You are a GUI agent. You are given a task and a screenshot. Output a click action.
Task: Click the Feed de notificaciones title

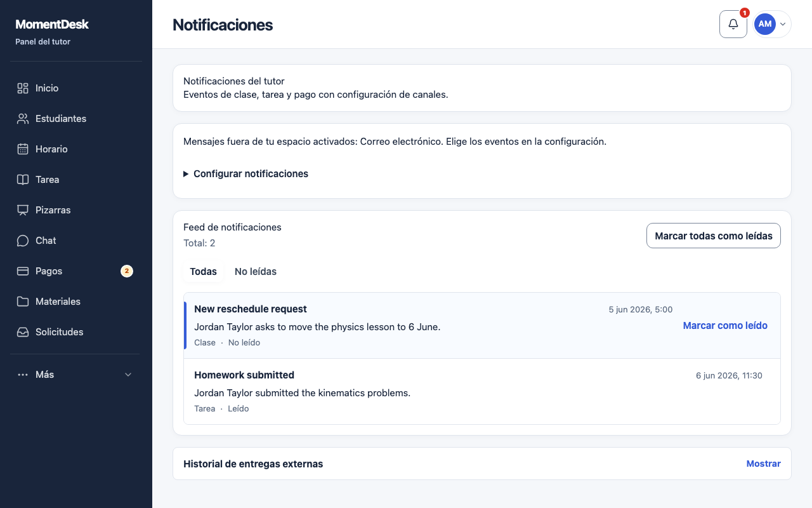[x=232, y=227]
